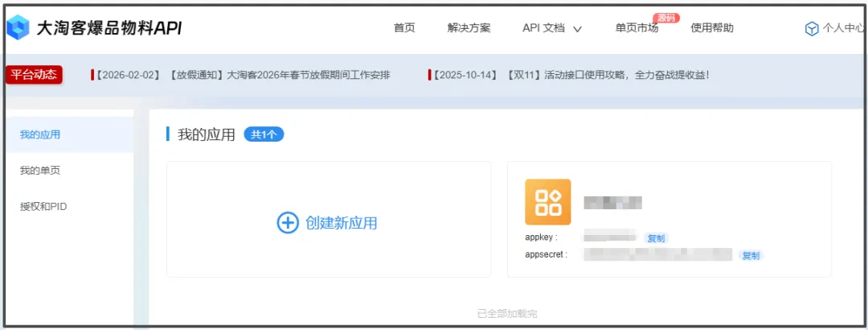
Task: Open API 文档 menu item
Action: coord(543,28)
